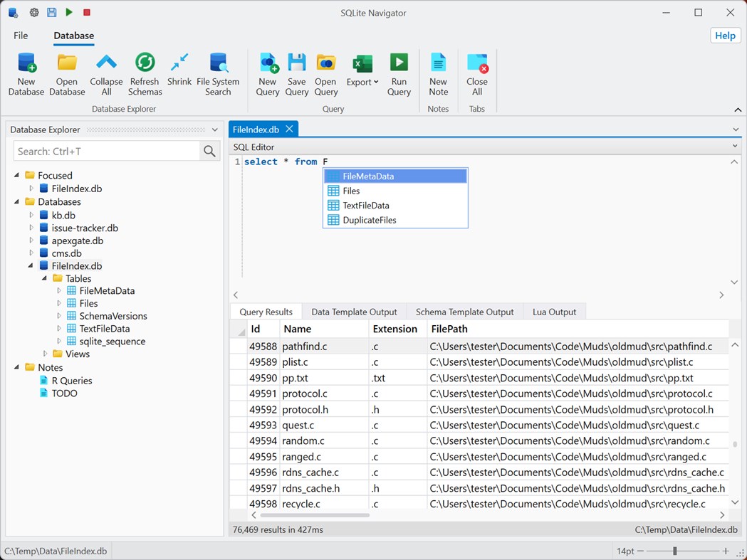The width and height of the screenshot is (747, 560).
Task: Click the results horizontal scrollbar
Action: pyautogui.click(x=315, y=514)
